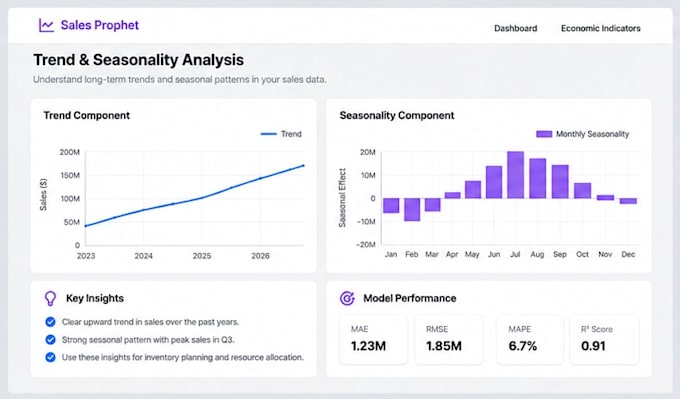Click the Sales Prophet chart logo icon
The image size is (680, 399).
(x=46, y=25)
